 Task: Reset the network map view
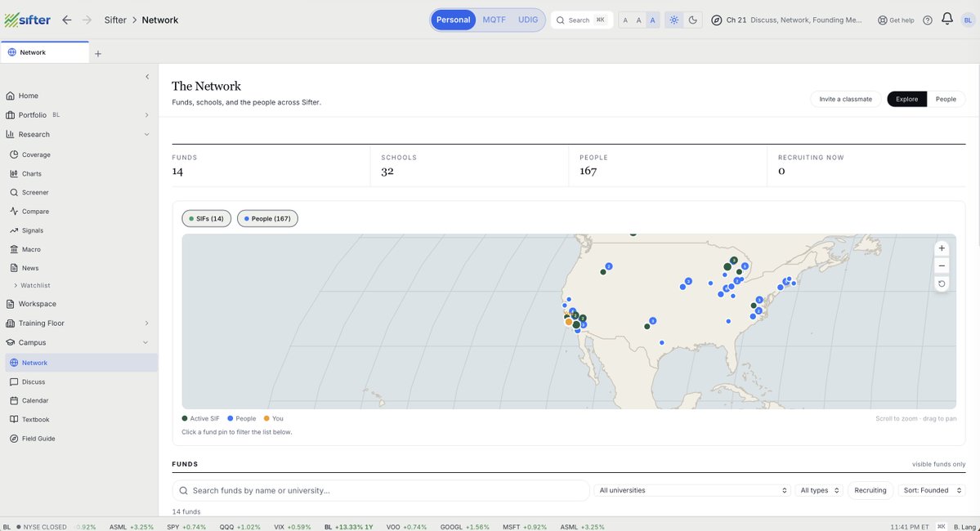pyautogui.click(x=942, y=283)
